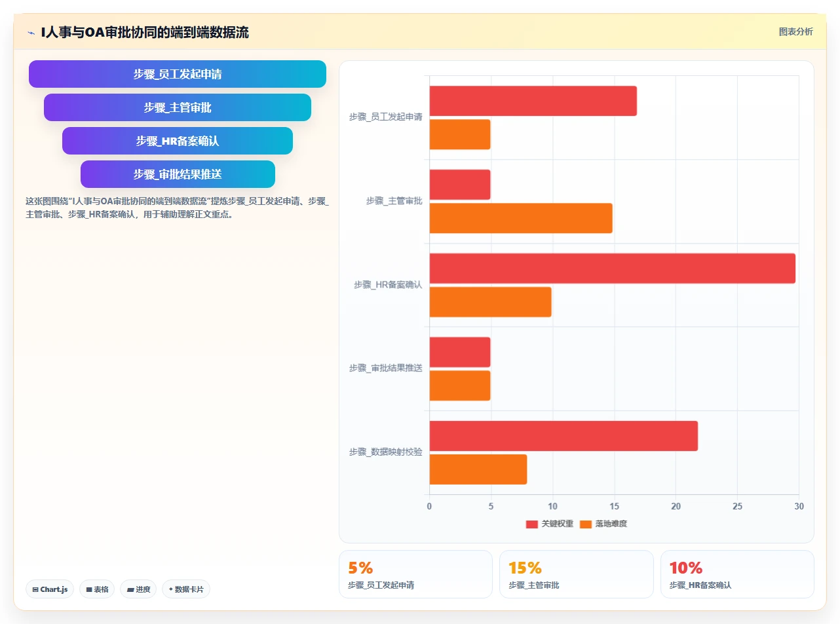The height and width of the screenshot is (624, 840).
Task: Click the 10% data card 步骤_HR备案确认
Action: (x=737, y=574)
